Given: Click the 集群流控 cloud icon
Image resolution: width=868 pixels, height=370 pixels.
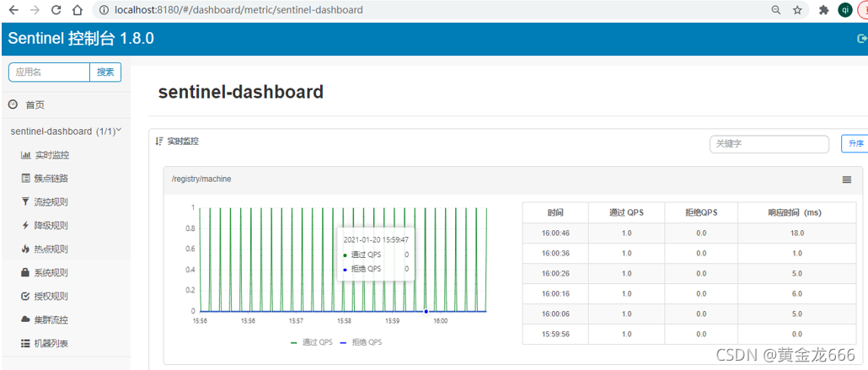Looking at the screenshot, I should tap(25, 319).
